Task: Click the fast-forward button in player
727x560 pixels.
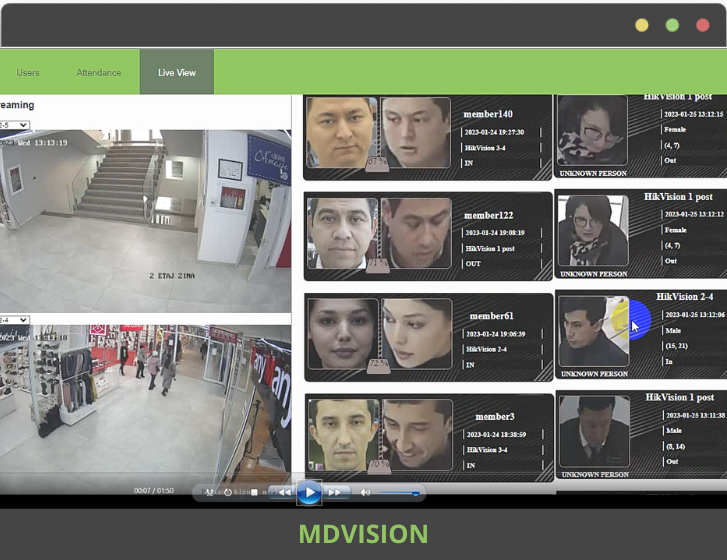Action: pyautogui.click(x=335, y=492)
